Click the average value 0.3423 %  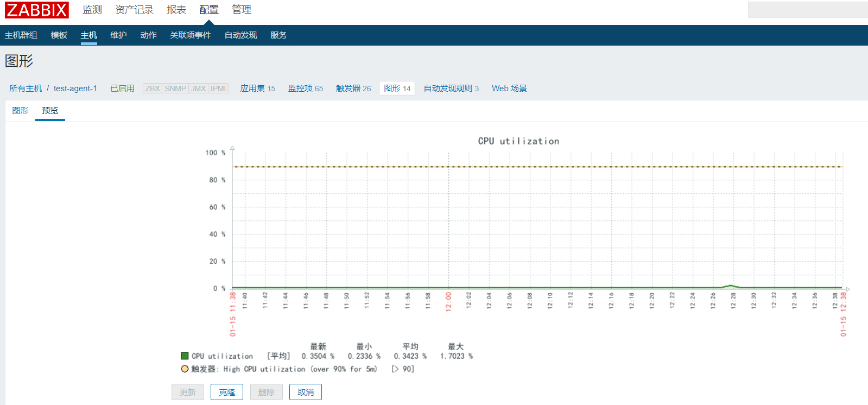(410, 356)
